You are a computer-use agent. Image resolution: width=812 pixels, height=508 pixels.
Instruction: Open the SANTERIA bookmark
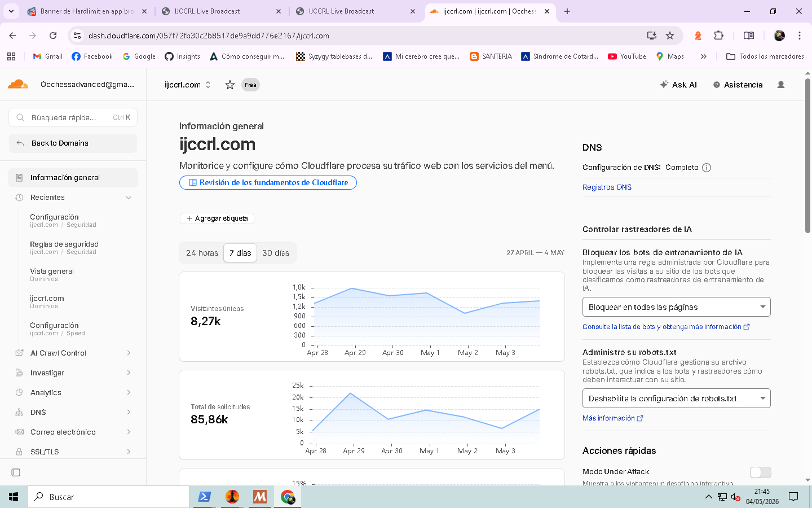491,56
